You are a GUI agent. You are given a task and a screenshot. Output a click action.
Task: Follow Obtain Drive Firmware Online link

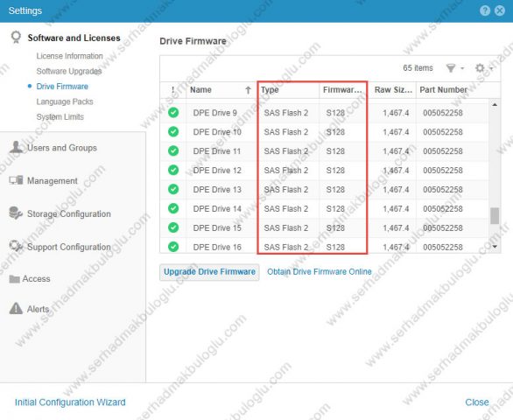(320, 272)
